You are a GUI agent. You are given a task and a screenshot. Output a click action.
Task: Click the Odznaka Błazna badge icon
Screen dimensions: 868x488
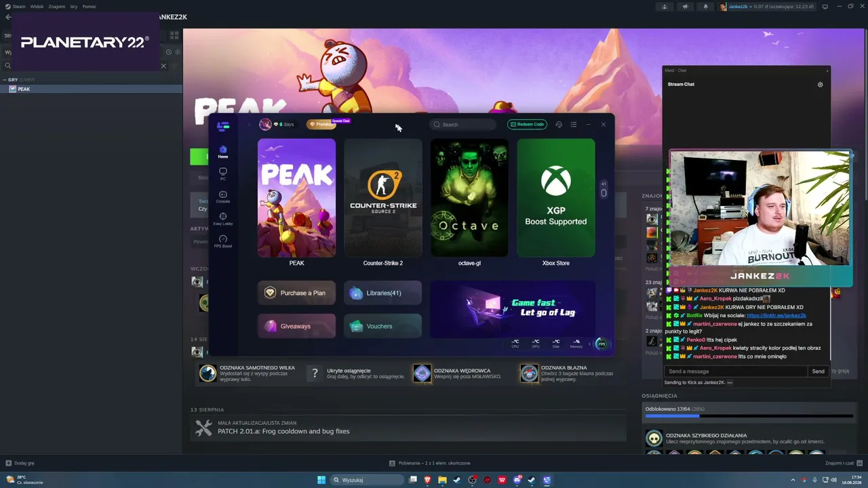[529, 373]
